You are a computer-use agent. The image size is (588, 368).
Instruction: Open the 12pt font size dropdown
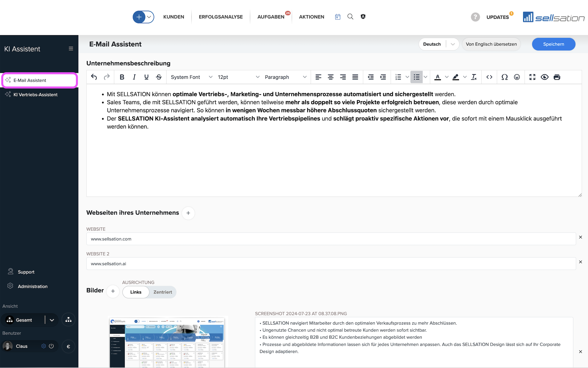pos(239,77)
